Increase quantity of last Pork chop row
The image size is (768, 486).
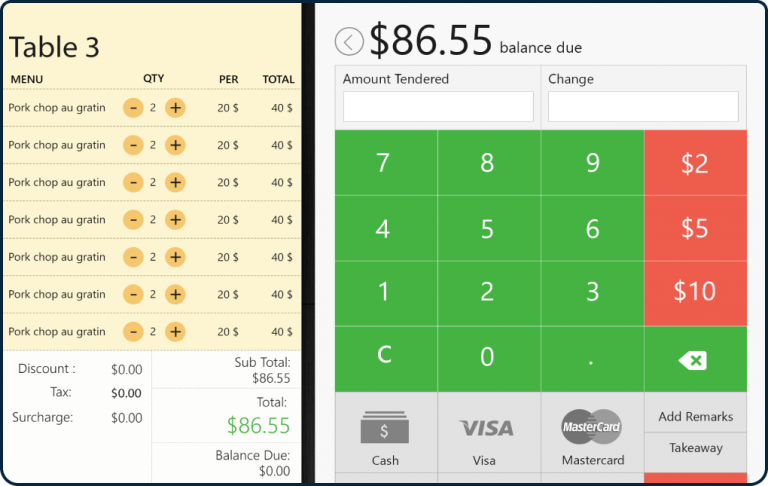point(175,332)
